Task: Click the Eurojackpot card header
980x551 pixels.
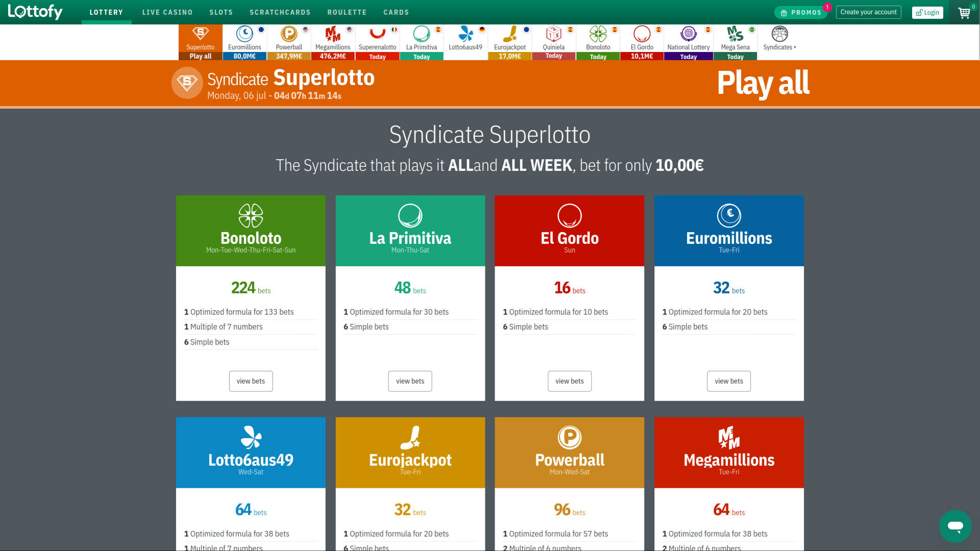Action: (x=410, y=453)
